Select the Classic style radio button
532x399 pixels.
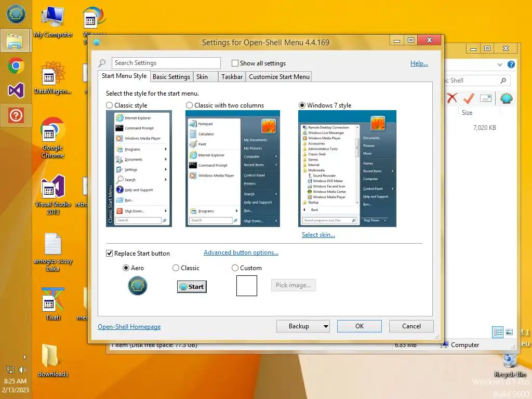109,105
